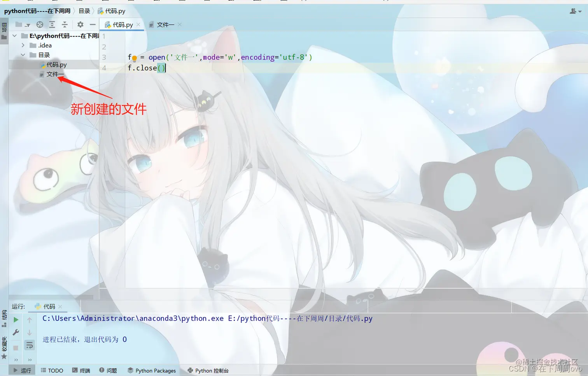Viewport: 588px width, 376px height.
Task: Open the project view dropdown in toolbar
Action: pos(22,24)
